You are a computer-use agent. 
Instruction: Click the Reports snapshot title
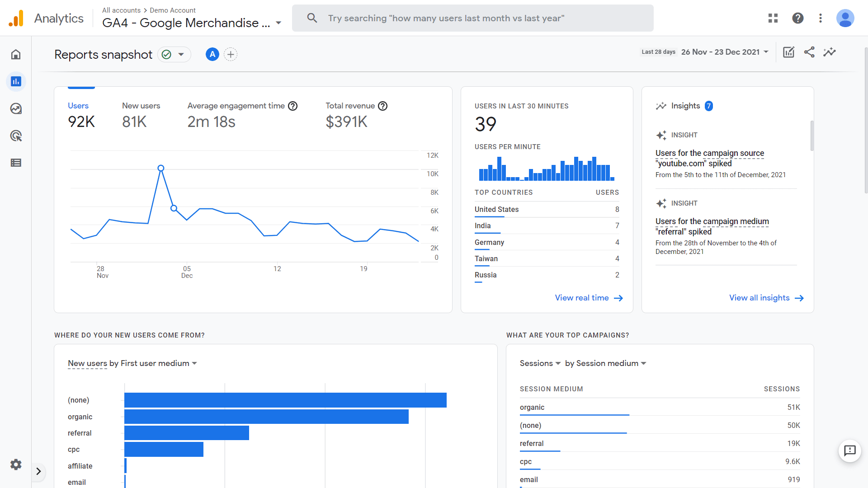(103, 55)
